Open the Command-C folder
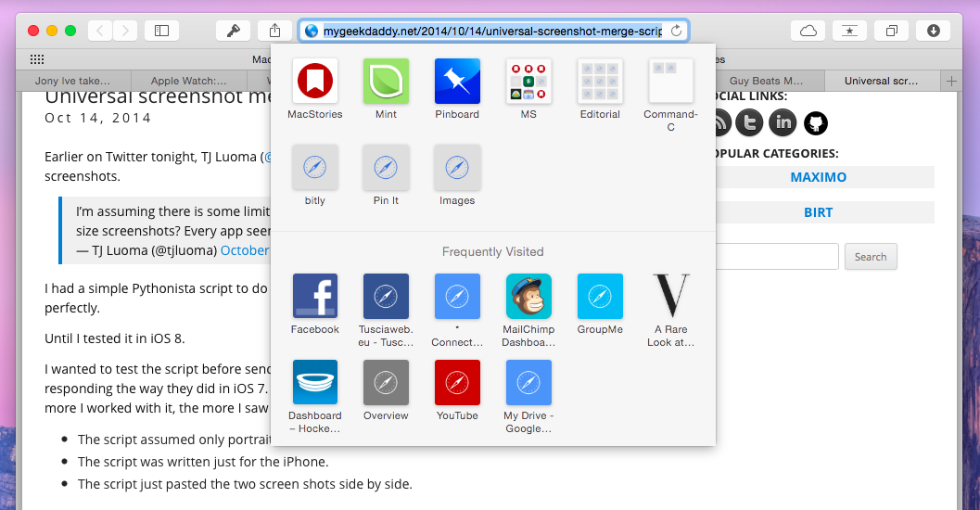 click(671, 82)
